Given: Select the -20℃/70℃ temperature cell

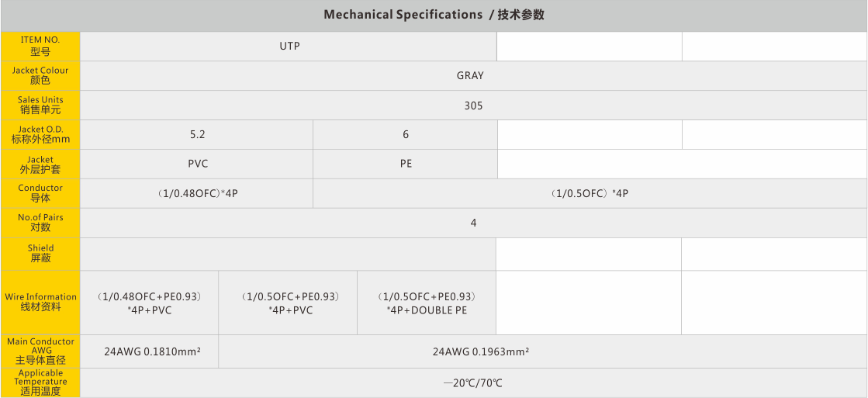Looking at the screenshot, I should pos(473,382).
